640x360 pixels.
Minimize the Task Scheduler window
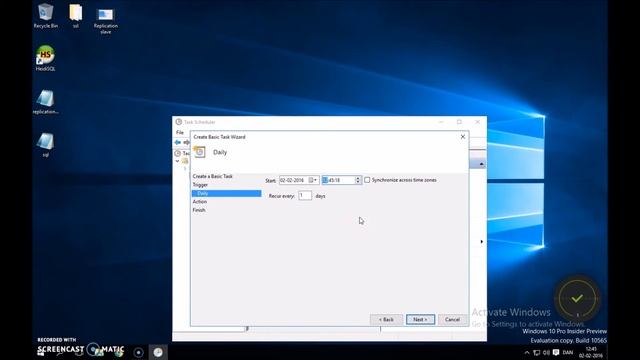[441, 122]
